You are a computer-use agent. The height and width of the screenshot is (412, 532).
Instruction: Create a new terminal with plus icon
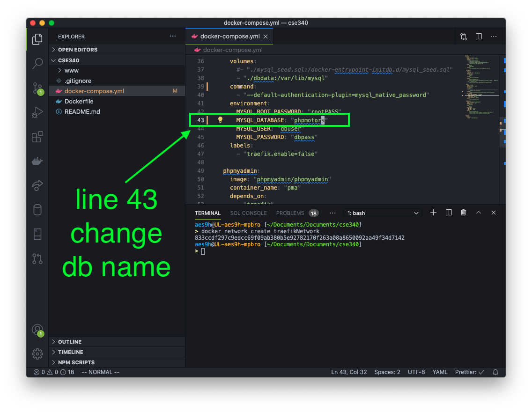pos(433,213)
